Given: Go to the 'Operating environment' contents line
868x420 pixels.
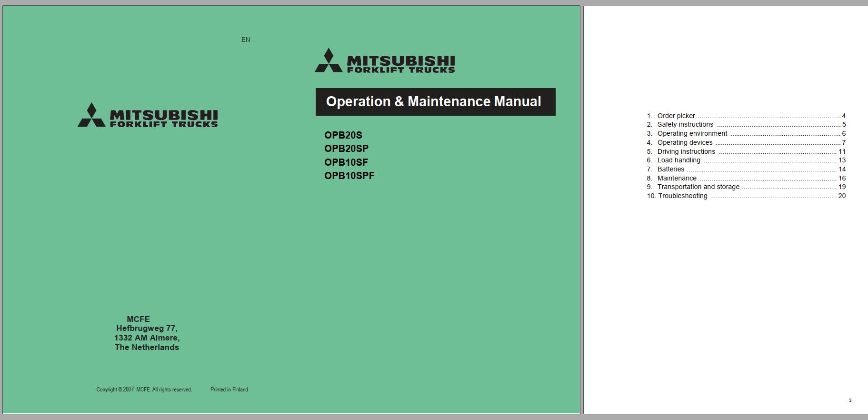Looking at the screenshot, I should click(x=746, y=134).
